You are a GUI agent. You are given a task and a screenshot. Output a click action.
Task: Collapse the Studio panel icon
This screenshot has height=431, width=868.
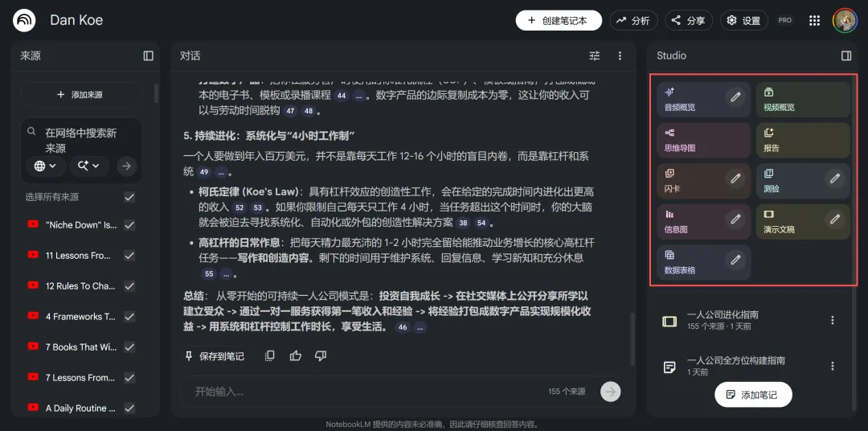pyautogui.click(x=845, y=55)
